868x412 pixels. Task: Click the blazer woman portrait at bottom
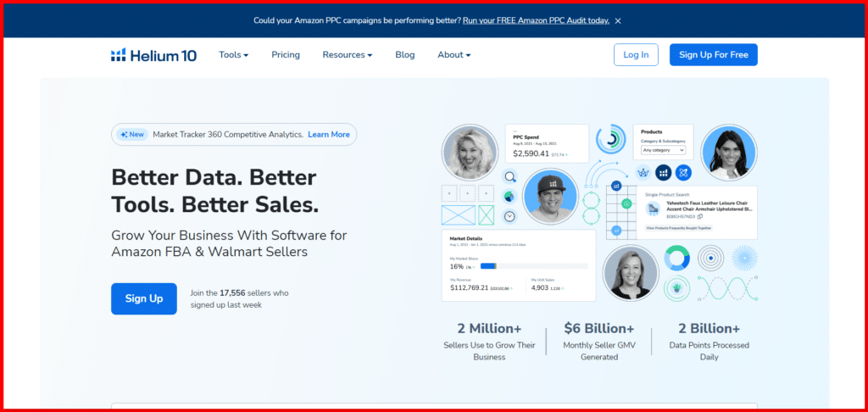click(x=630, y=272)
